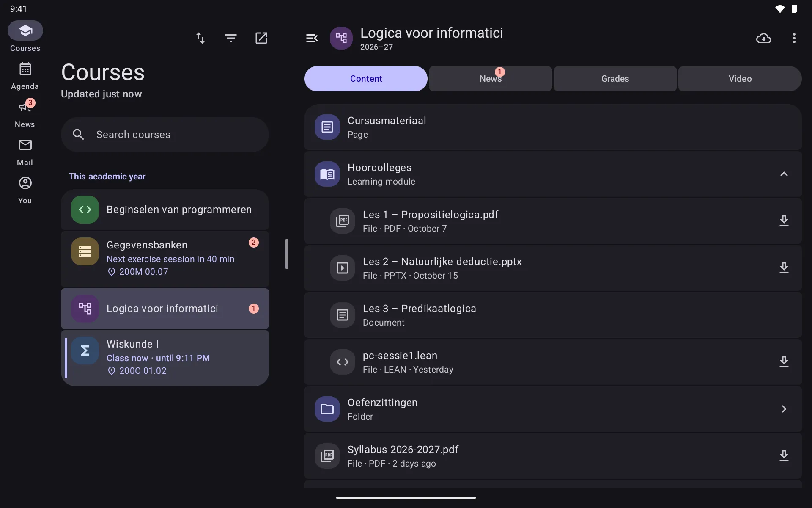Click the battery status icon
Screen dimensions: 812x508
point(794,9)
